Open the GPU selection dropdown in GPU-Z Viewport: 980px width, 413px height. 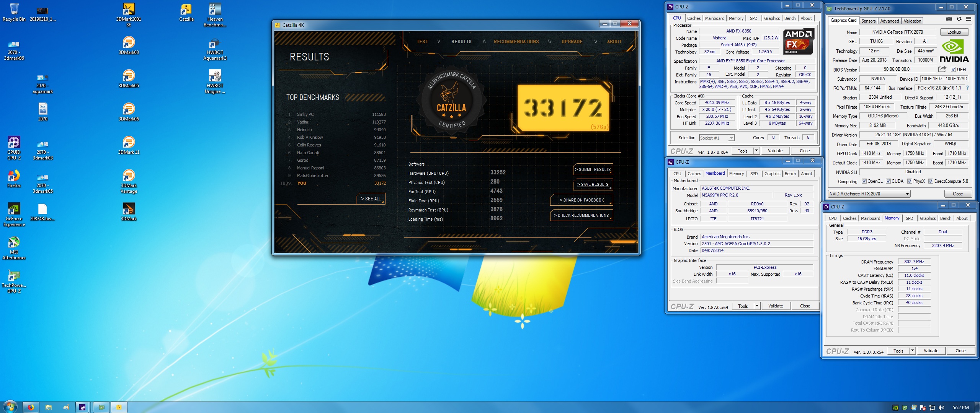click(x=869, y=194)
